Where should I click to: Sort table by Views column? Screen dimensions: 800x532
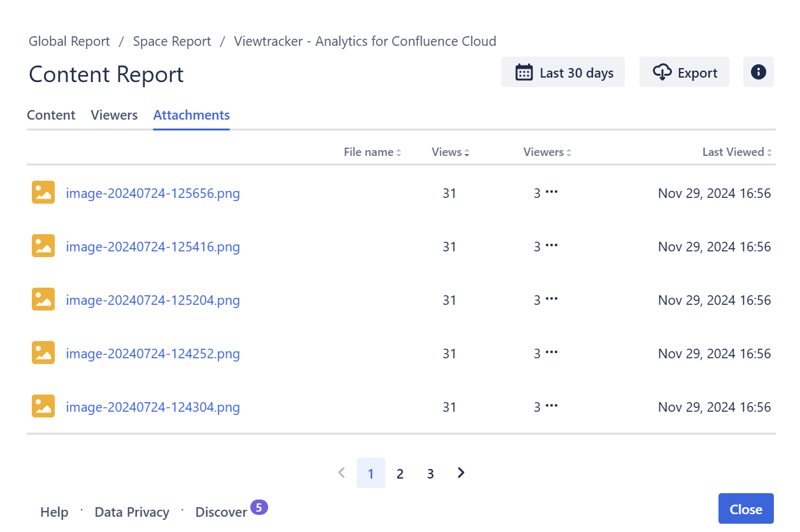(x=450, y=152)
